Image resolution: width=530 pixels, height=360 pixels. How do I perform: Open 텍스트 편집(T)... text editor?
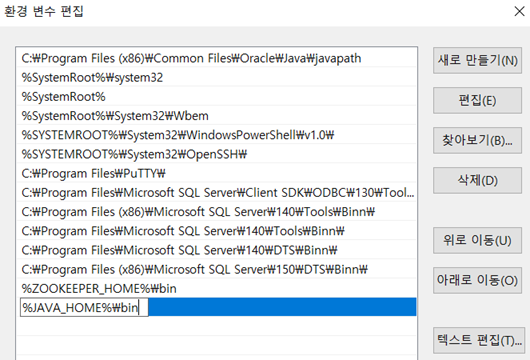tap(479, 340)
